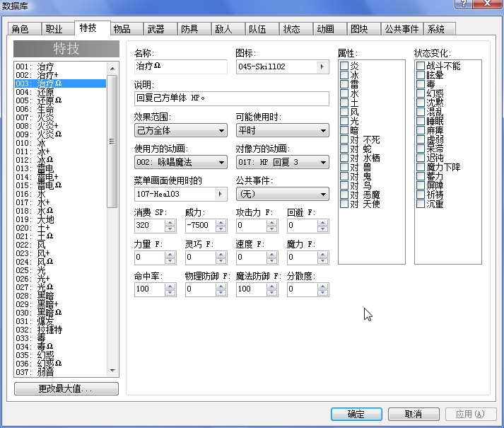Viewport: 504px width, 428px height.
Task: Enable the 炎 attribute checkbox
Action: [x=344, y=66]
